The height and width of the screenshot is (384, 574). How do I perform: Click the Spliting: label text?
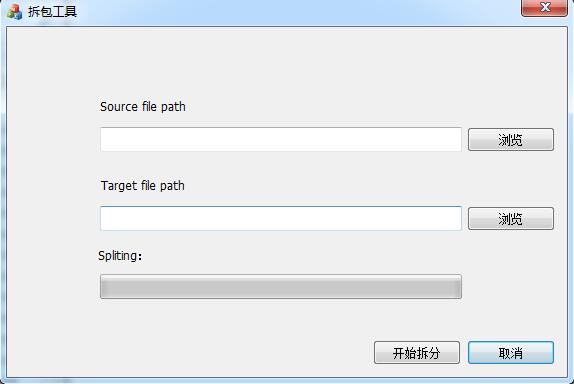[120, 256]
